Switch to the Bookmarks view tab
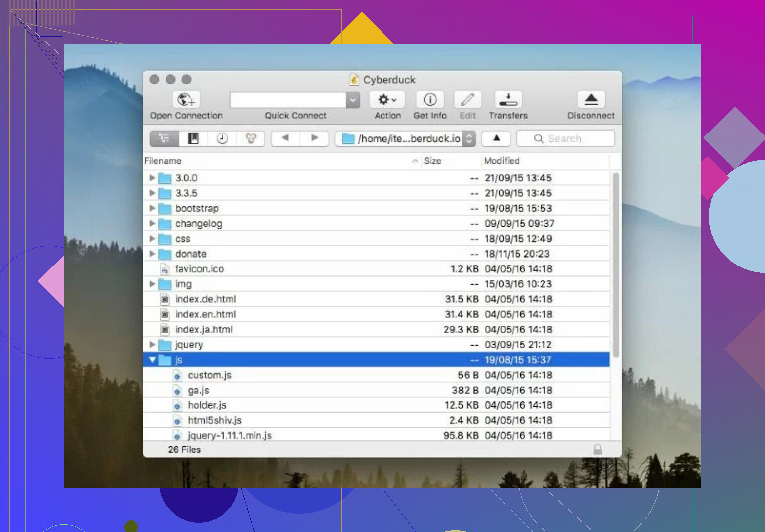The image size is (765, 532). pos(193,138)
